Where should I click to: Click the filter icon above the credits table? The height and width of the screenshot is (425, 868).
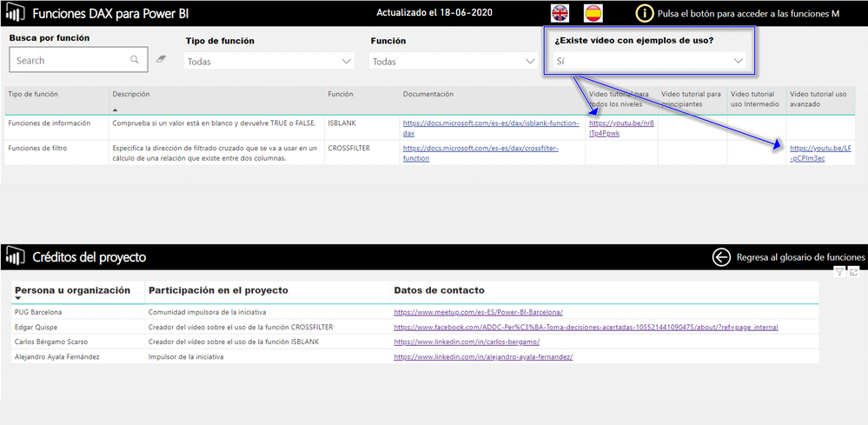tap(840, 272)
